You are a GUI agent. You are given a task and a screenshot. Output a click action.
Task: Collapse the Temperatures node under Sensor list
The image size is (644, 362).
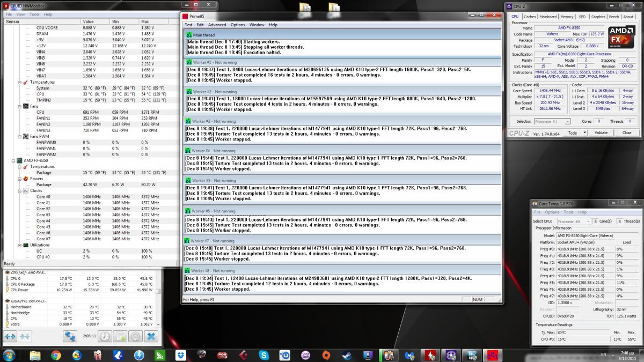click(19, 82)
